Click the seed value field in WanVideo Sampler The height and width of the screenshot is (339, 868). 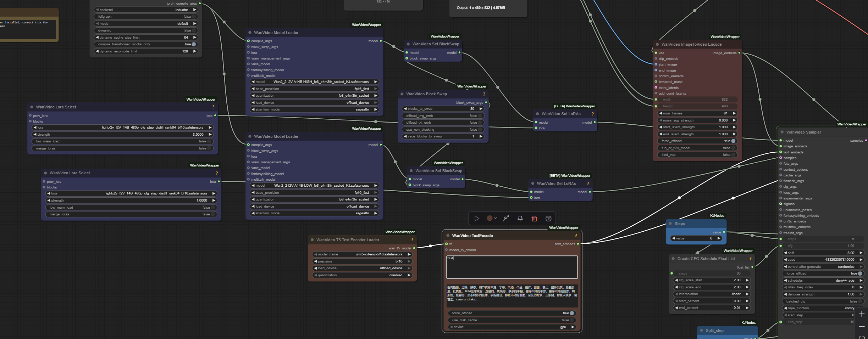[x=823, y=260]
